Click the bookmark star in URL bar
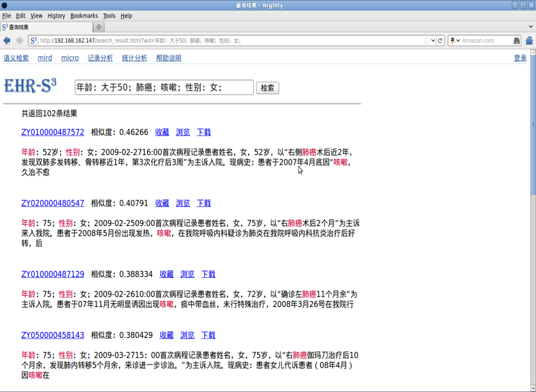Screen dimensions: 536x392 426,40
